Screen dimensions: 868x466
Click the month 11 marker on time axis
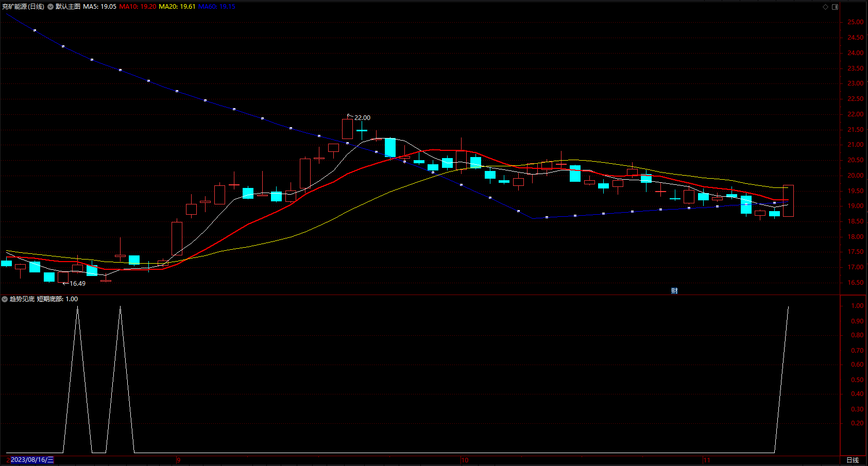click(x=706, y=460)
